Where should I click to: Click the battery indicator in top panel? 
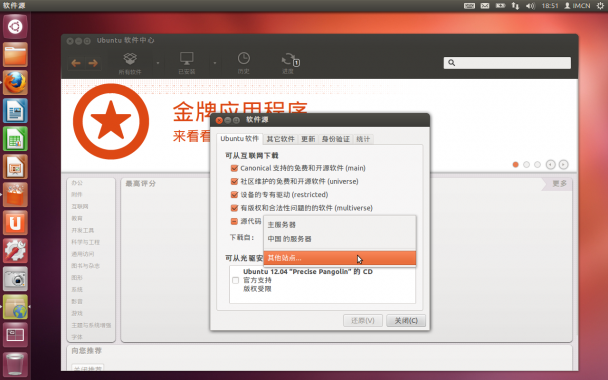[501, 6]
